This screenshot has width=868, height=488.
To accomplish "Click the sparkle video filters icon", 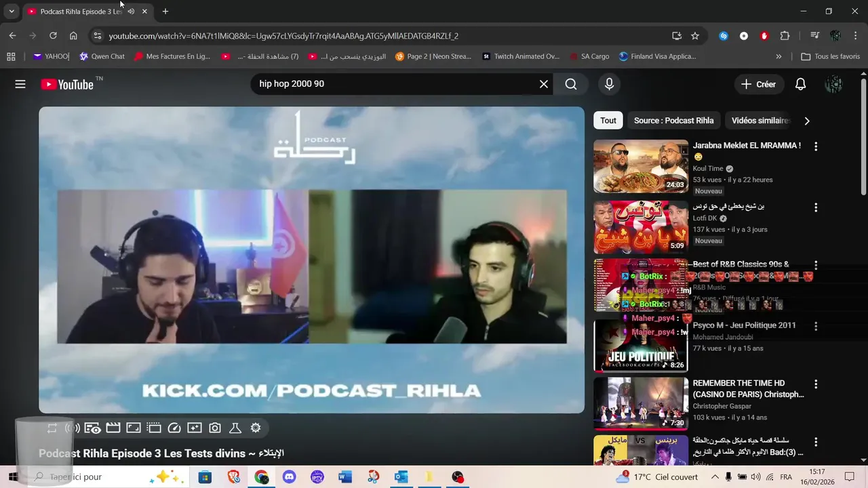I will [x=195, y=428].
